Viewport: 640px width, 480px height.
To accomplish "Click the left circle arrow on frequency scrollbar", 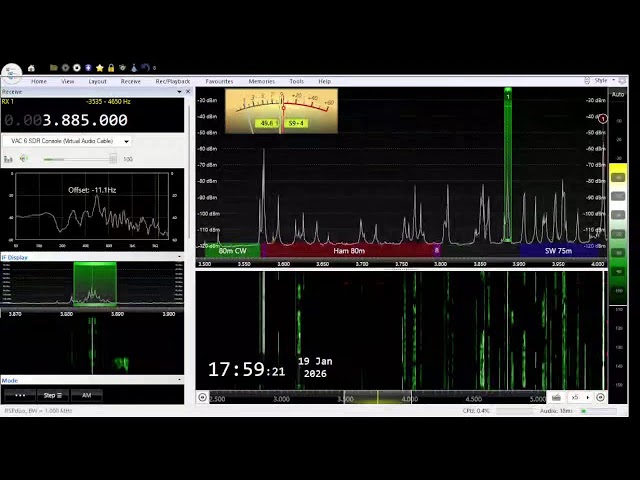I will 202,397.
